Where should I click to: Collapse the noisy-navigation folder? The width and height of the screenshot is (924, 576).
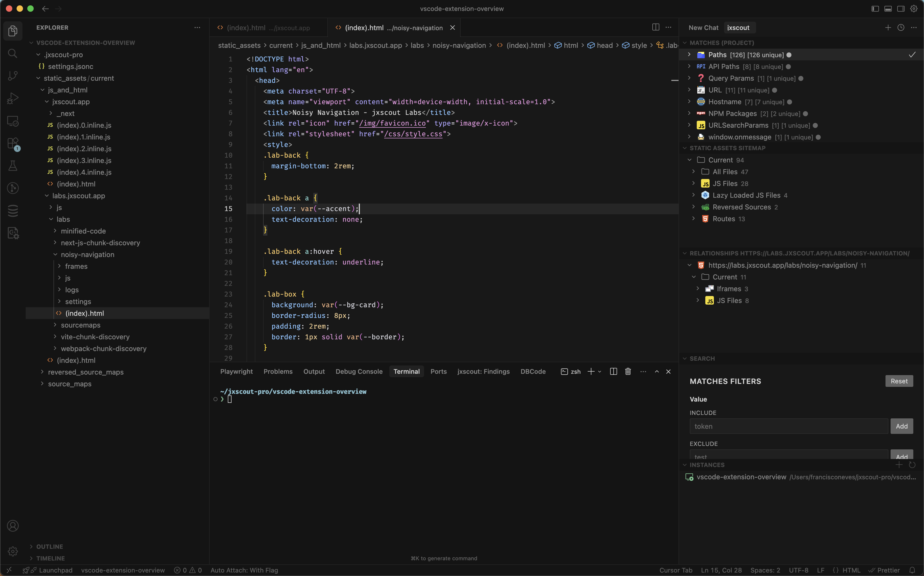55,255
